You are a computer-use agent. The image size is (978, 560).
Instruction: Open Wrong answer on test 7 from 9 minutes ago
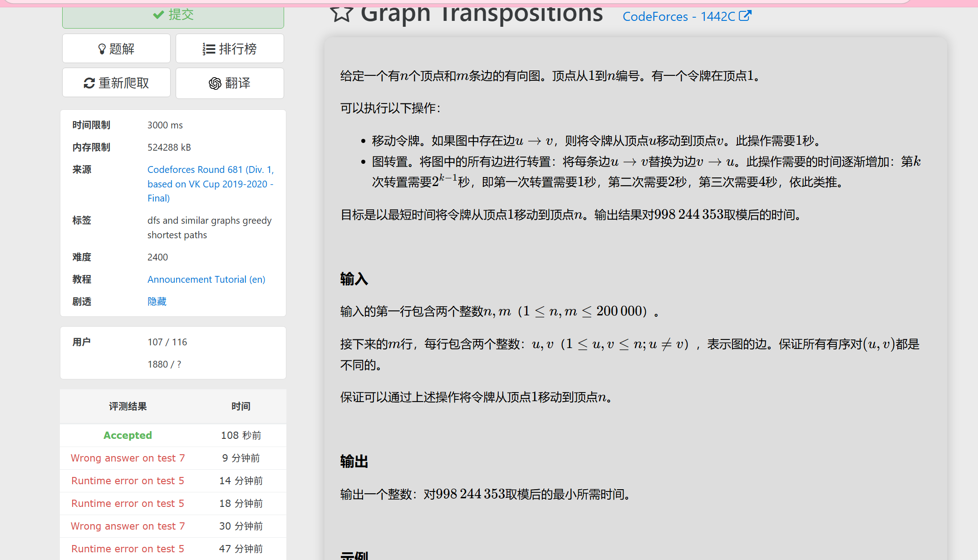tap(128, 458)
